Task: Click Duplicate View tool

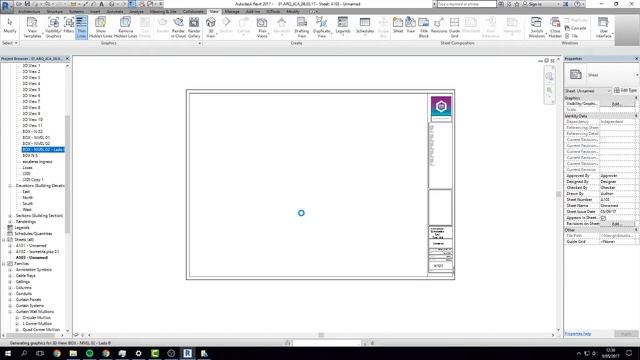Action: [322, 27]
